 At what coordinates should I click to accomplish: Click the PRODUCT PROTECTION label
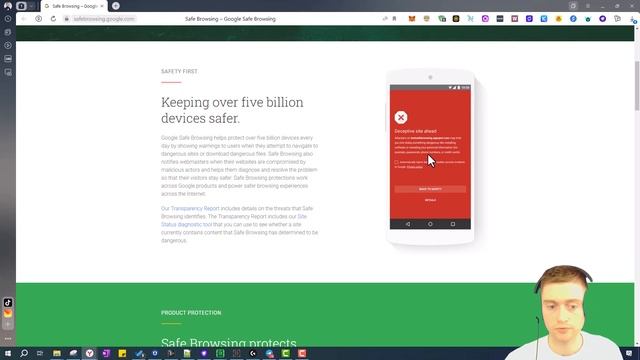click(191, 313)
